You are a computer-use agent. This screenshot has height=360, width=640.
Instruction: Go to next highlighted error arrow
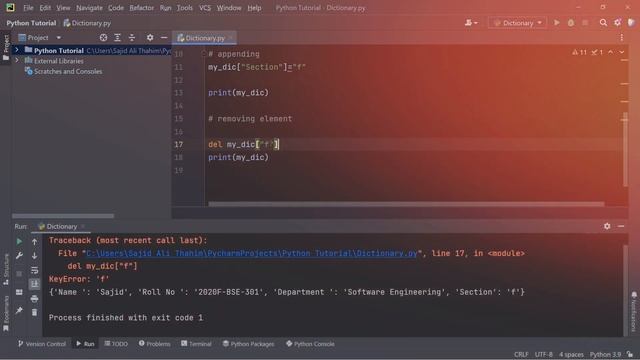tap(621, 52)
